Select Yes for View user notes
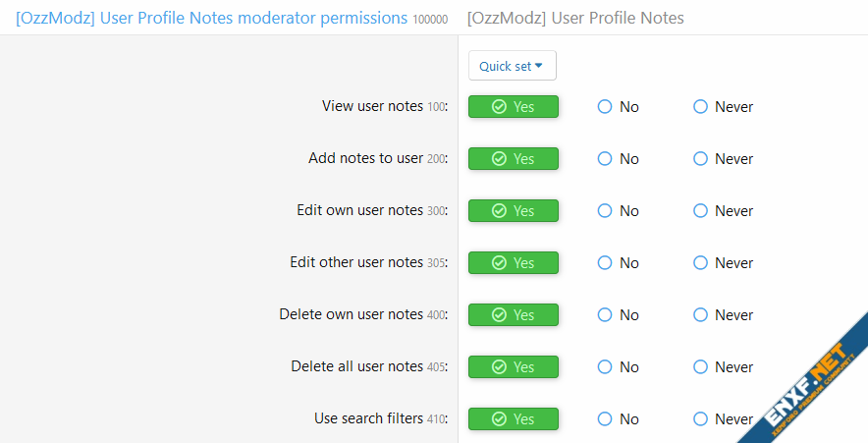Image resolution: width=868 pixels, height=443 pixels. [x=513, y=106]
